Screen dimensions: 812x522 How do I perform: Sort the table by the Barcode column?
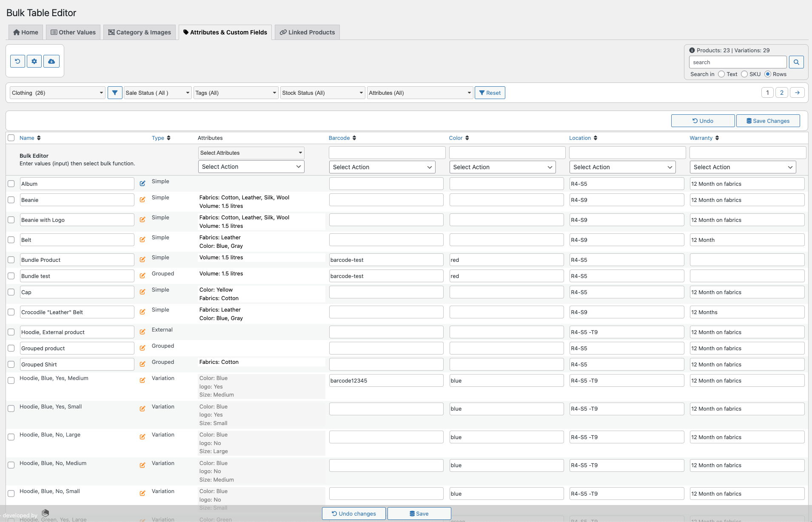click(x=342, y=138)
